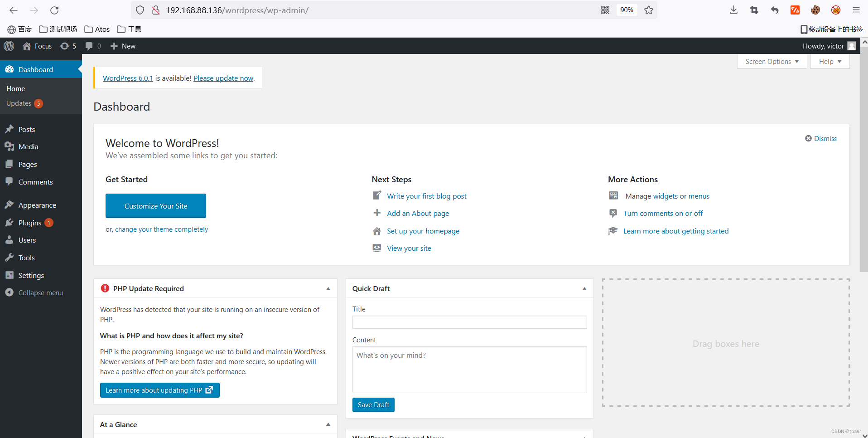Click the widgets link in More Actions
The width and height of the screenshot is (868, 438).
(x=665, y=196)
